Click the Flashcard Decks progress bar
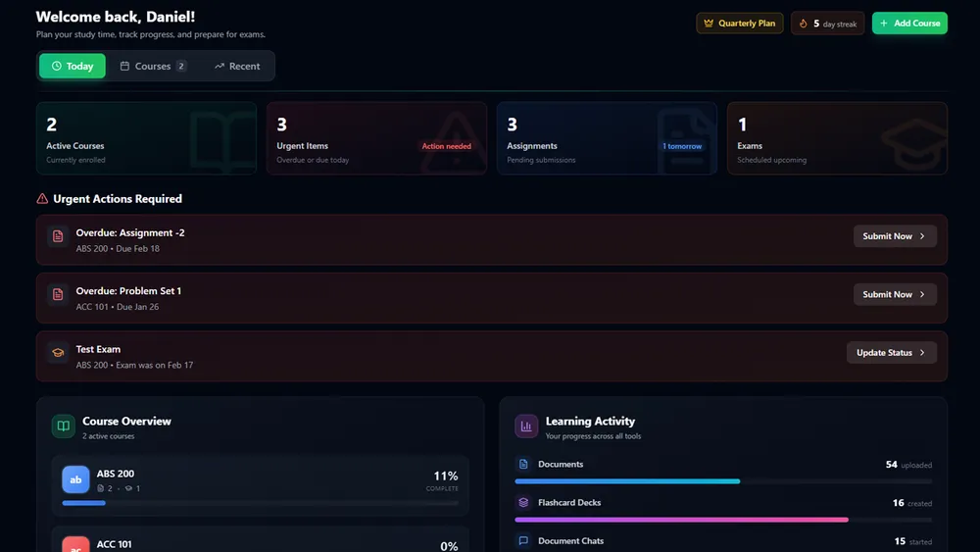The image size is (980, 552). click(x=723, y=520)
